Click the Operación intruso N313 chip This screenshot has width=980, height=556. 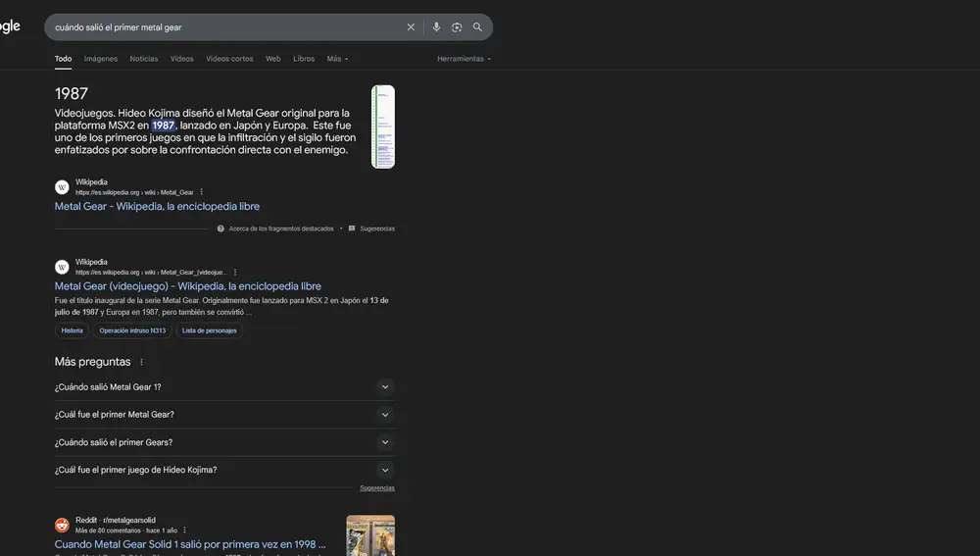(x=132, y=330)
